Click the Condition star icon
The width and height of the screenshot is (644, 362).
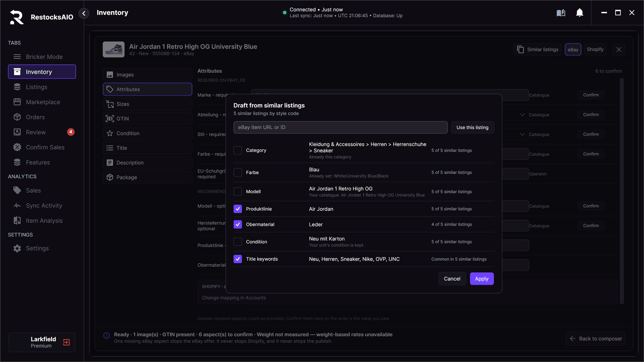[x=110, y=133]
